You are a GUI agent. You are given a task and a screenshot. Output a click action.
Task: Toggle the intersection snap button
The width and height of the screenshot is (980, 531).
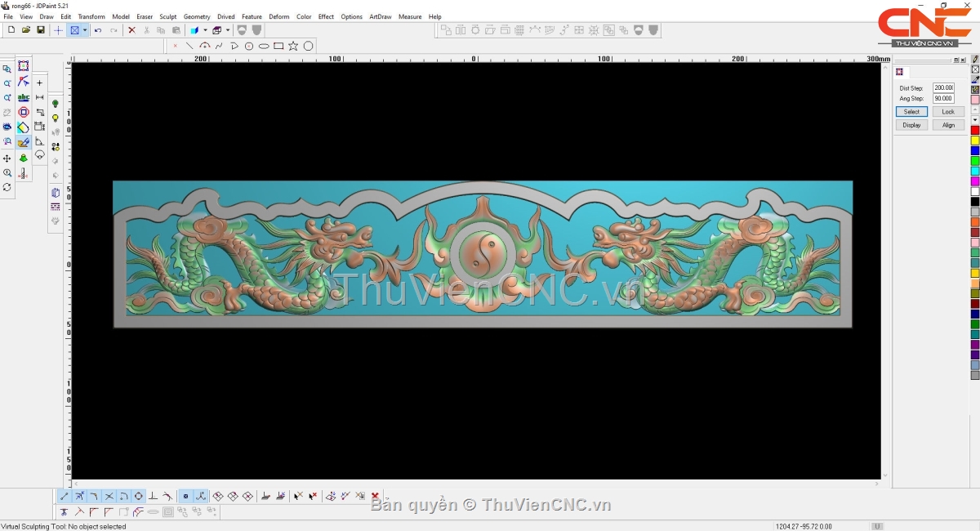(x=109, y=496)
